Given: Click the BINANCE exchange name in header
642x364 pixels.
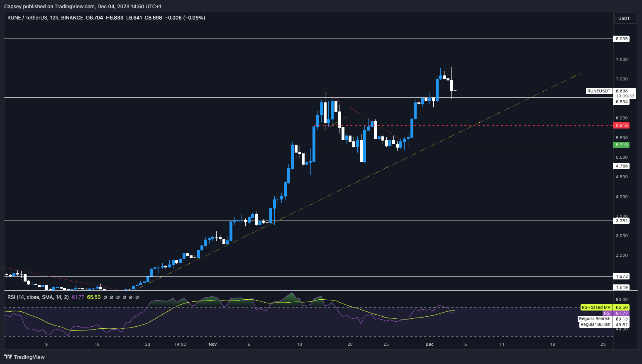Looking at the screenshot, I should click(x=72, y=18).
